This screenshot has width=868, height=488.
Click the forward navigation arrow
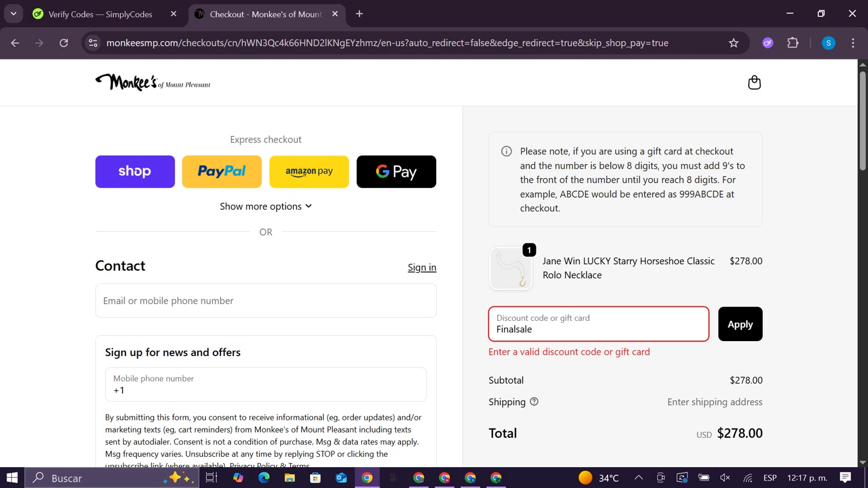(x=39, y=43)
